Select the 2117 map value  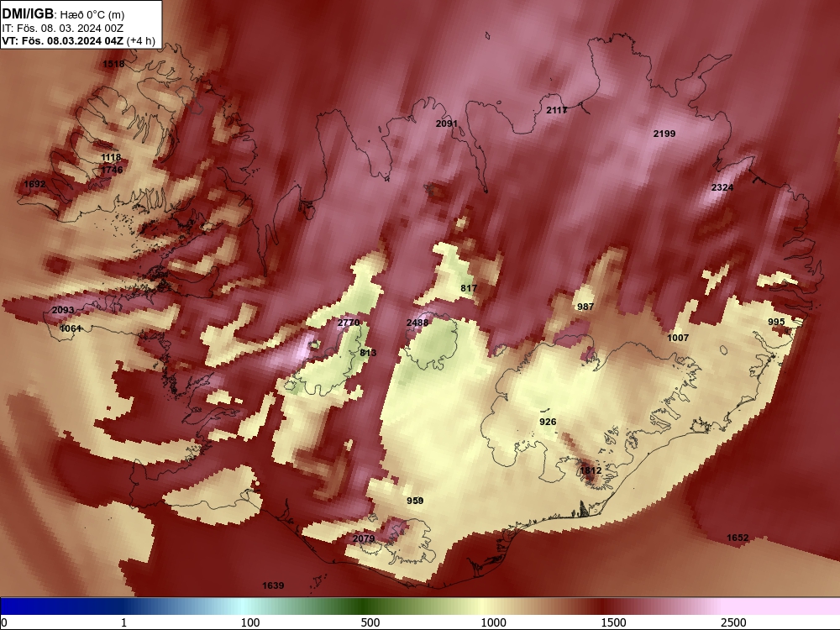557,110
